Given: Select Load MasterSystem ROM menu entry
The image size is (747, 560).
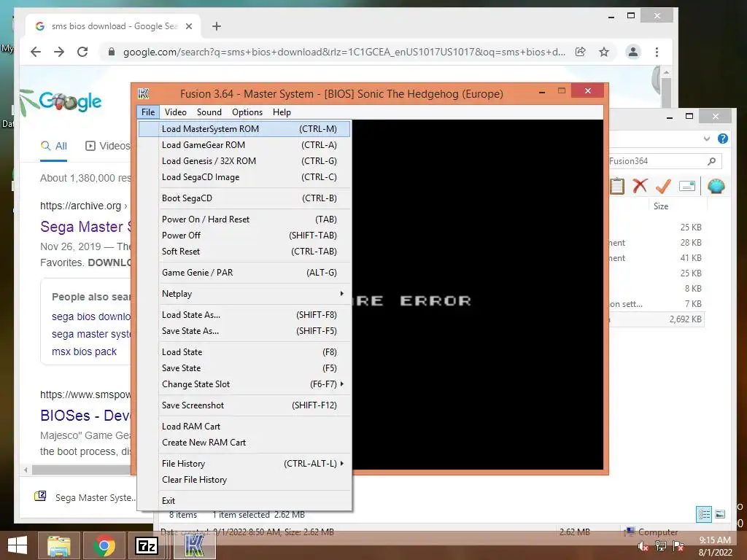Looking at the screenshot, I should [x=244, y=129].
